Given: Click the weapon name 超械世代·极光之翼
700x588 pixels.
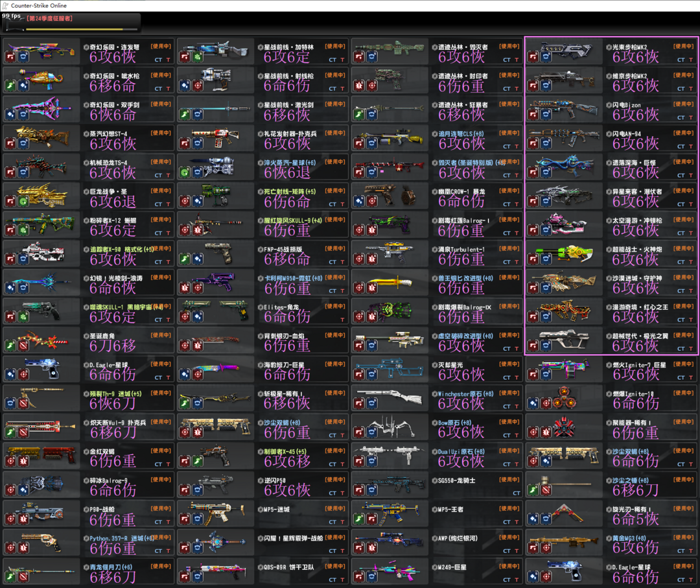Looking at the screenshot, I should pos(640,336).
